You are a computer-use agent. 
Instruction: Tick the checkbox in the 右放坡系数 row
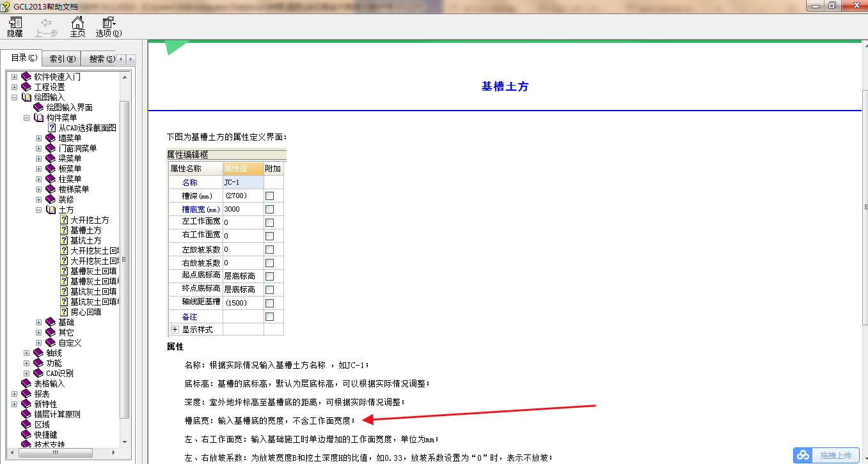point(269,263)
